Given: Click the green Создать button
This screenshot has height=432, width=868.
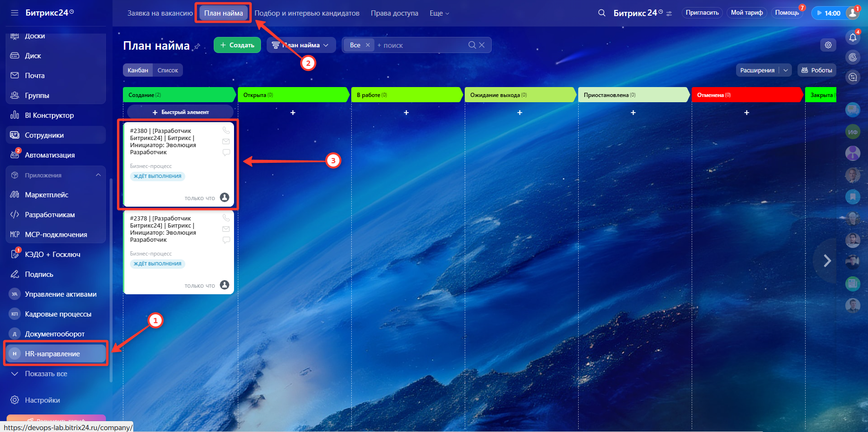Looking at the screenshot, I should click(237, 45).
